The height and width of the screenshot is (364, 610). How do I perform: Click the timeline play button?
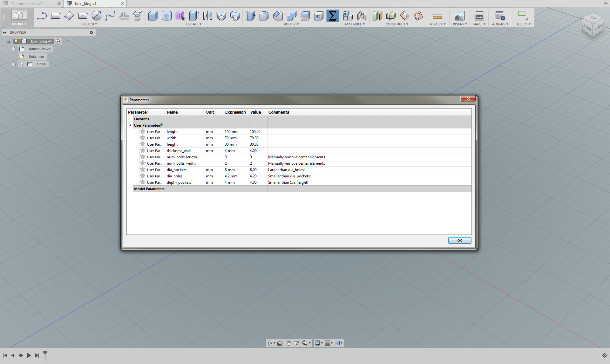[29, 355]
